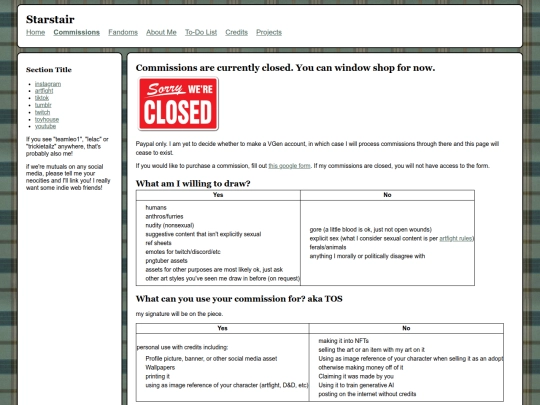Open the twitch sidebar link
The width and height of the screenshot is (540, 405).
click(x=42, y=112)
